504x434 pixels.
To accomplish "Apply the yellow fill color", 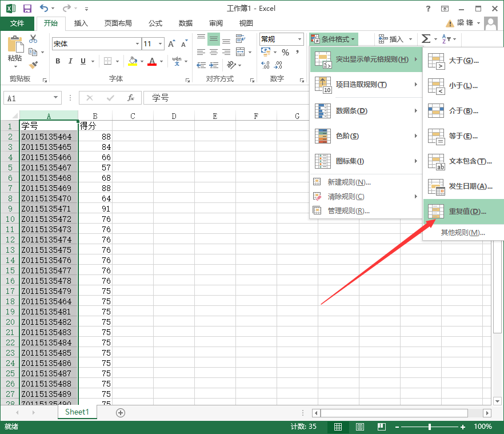I will point(133,61).
